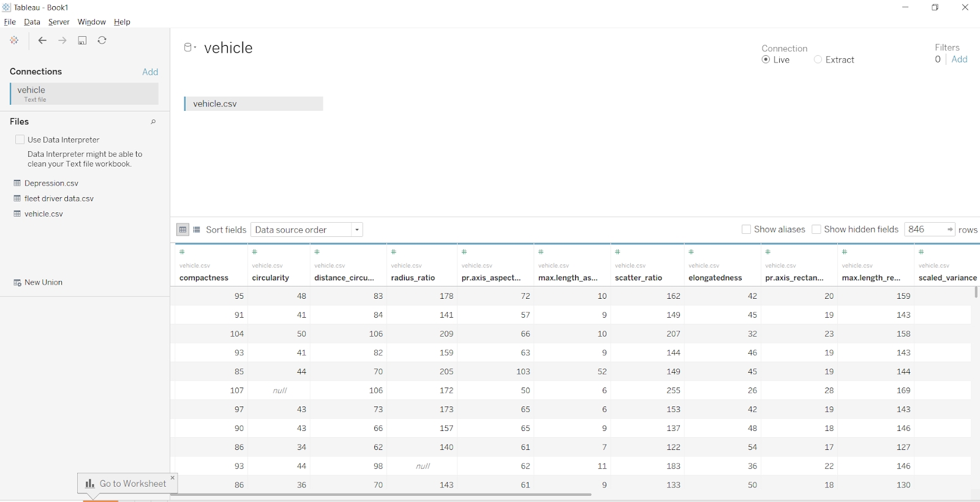Open the Server menu

tap(59, 22)
